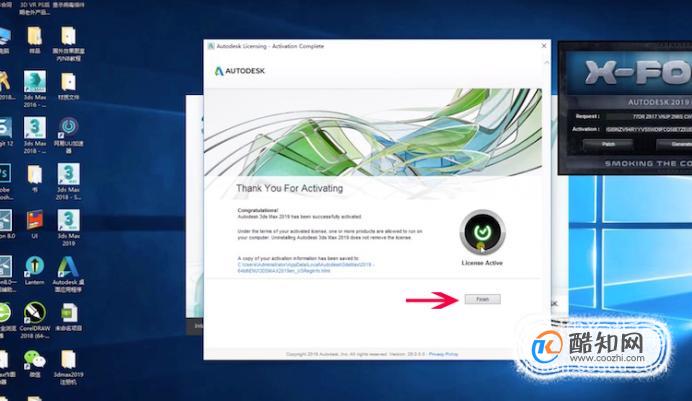Select the UI desktop icon

point(34,224)
